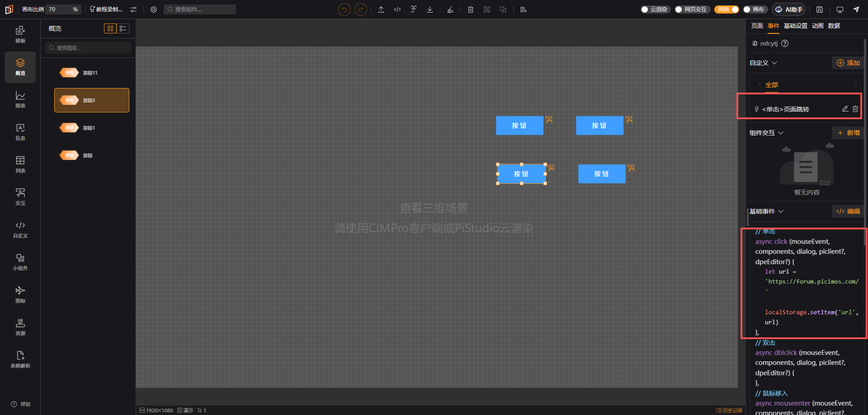Switch to the 页面 tab
The image size is (868, 415).
tap(757, 26)
